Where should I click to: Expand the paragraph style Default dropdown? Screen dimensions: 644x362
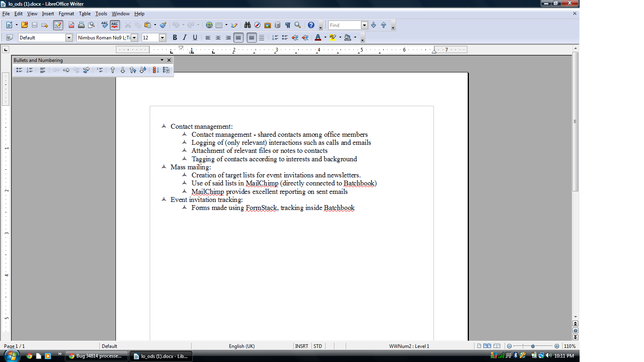click(69, 37)
